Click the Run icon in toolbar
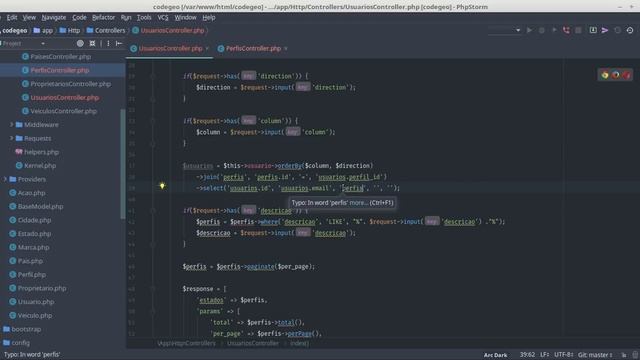Image resolution: width=640 pixels, height=360 pixels. tap(529, 30)
